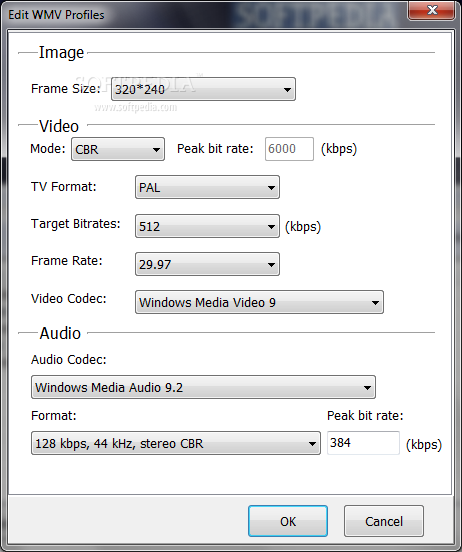This screenshot has width=462, height=552.
Task: Click the Cancel button
Action: (x=383, y=521)
